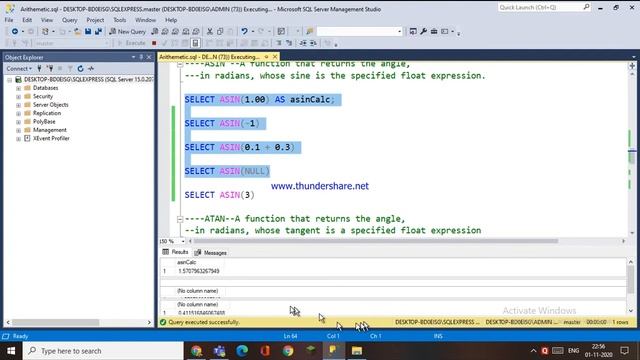Switch to the Results tab
Viewport: 640px width, 360px height.
(176, 252)
